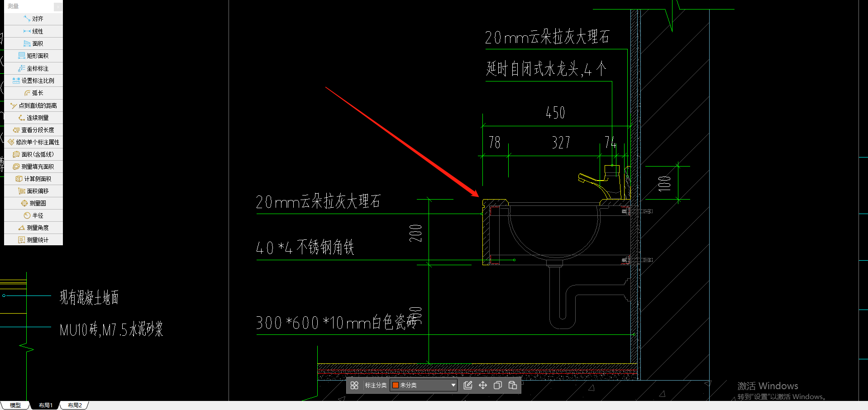Click the basin bowl arc drawing
The image size is (868, 410).
554,233
